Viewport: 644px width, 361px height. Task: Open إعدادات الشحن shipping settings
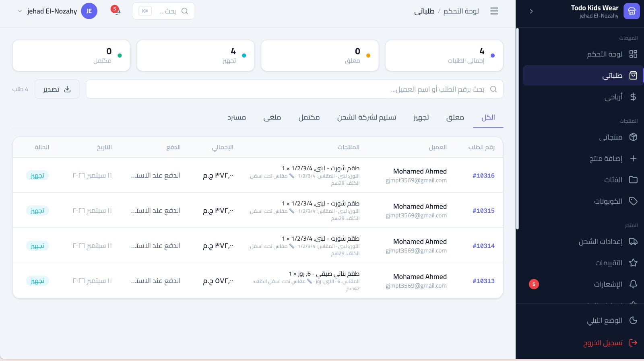583,241
